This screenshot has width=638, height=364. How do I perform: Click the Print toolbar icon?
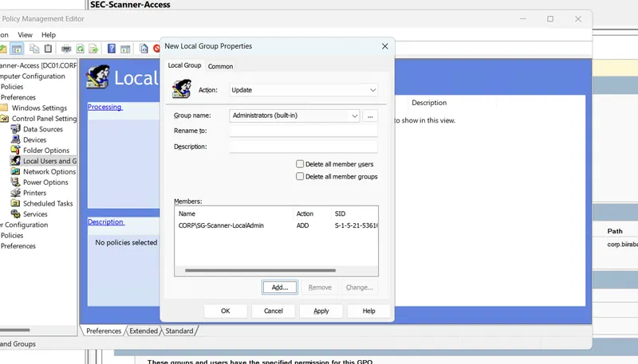pos(66,49)
